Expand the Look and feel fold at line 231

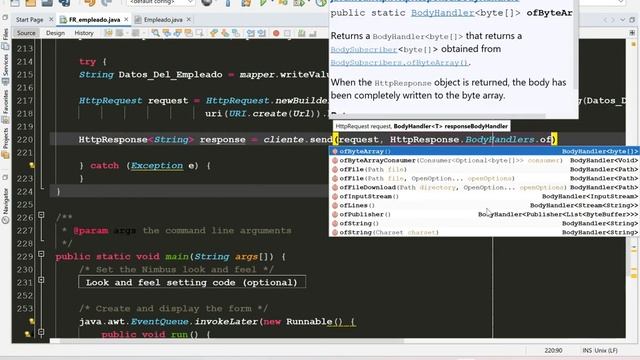click(x=41, y=280)
